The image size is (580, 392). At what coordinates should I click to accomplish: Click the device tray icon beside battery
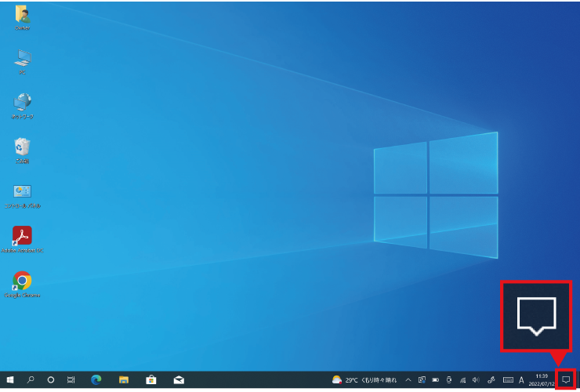point(449,379)
